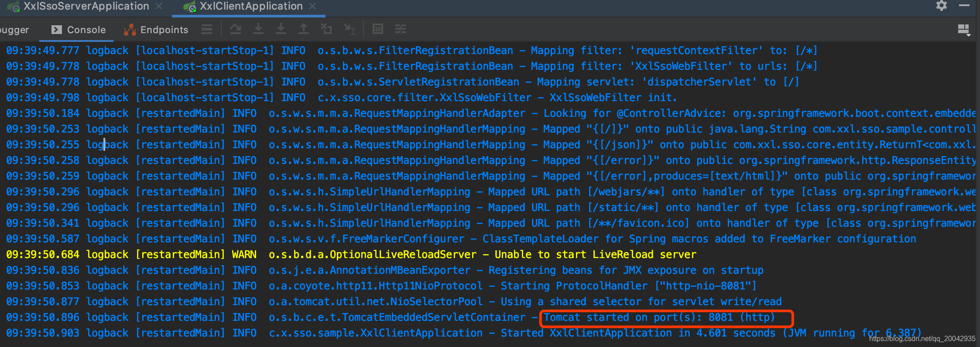This screenshot has width=980, height=347.
Task: Click the 'XxlSsoWebFilter init.' log message
Action: (x=613, y=98)
